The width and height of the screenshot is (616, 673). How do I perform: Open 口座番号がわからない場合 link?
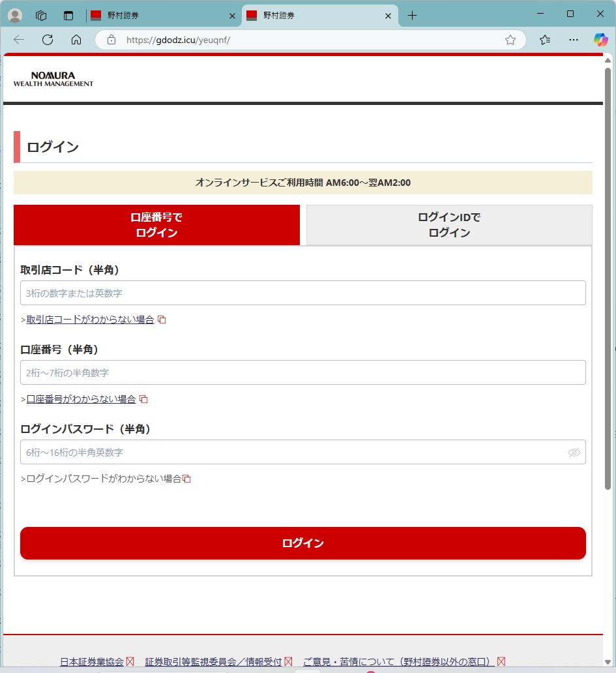click(x=81, y=399)
